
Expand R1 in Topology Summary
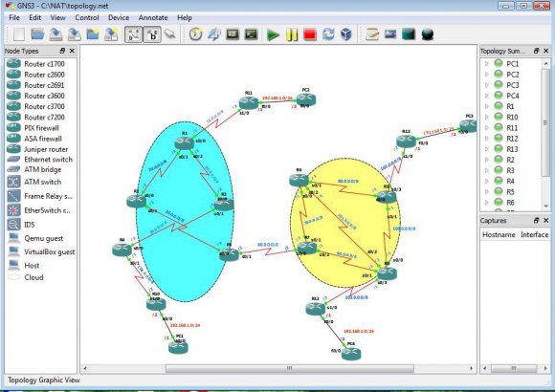[x=487, y=106]
